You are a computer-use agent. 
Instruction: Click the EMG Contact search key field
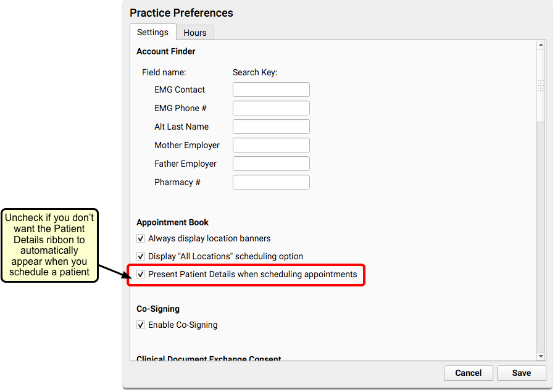click(271, 90)
